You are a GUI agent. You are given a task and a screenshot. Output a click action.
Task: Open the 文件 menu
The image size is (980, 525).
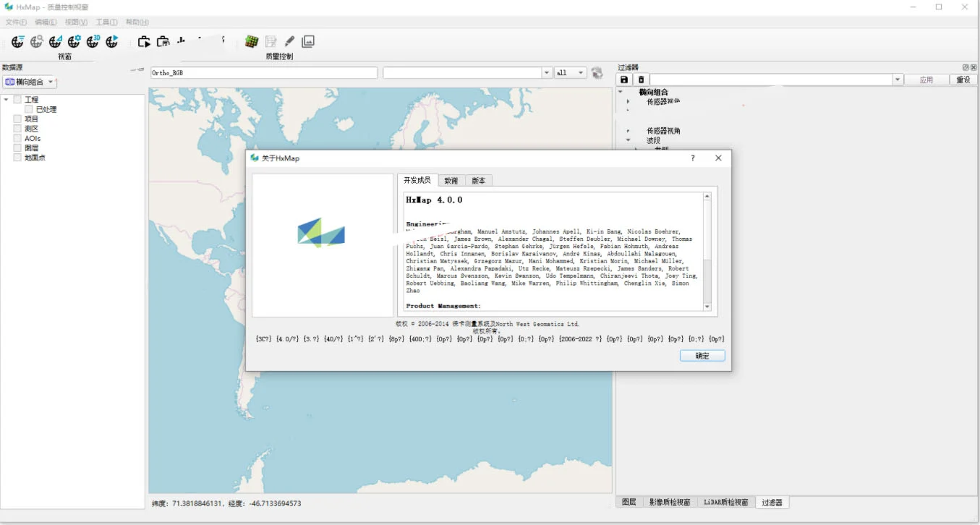16,22
